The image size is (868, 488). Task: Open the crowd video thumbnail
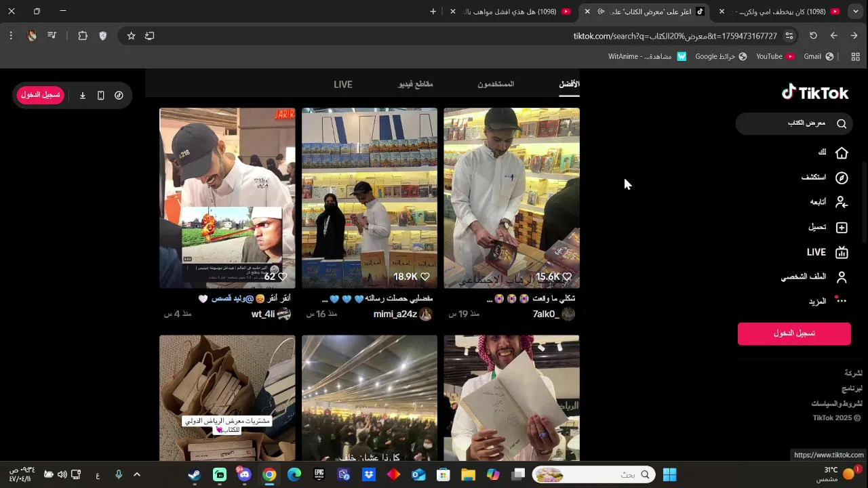tap(370, 398)
